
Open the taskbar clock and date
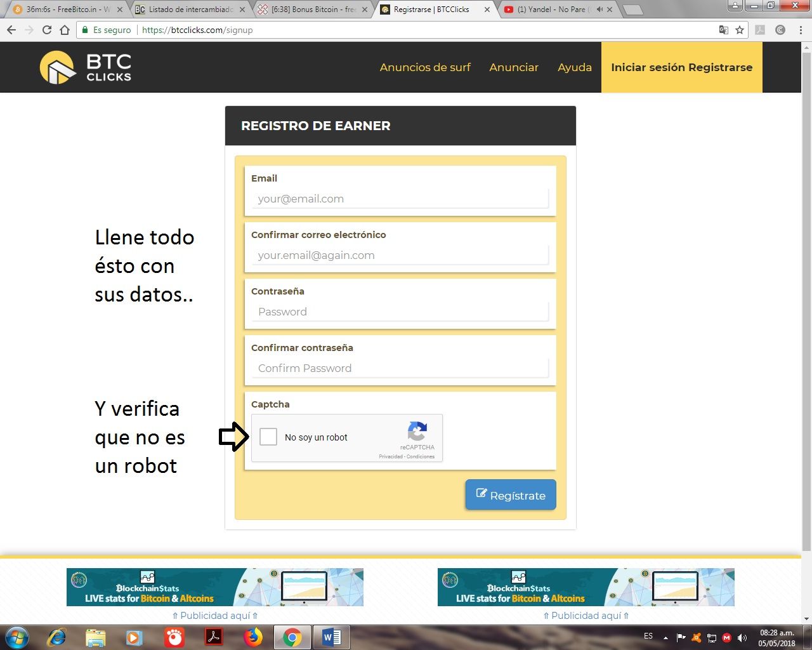[x=777, y=638]
